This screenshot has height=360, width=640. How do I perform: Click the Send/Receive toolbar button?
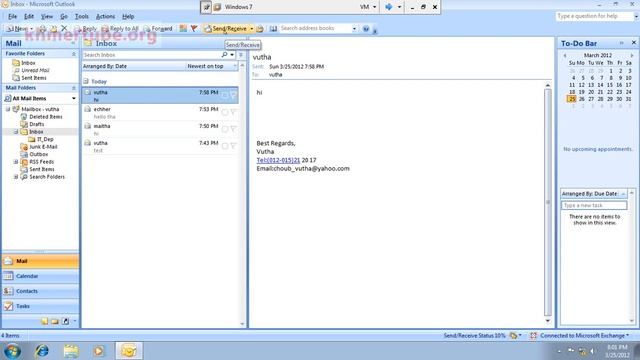[x=226, y=29]
